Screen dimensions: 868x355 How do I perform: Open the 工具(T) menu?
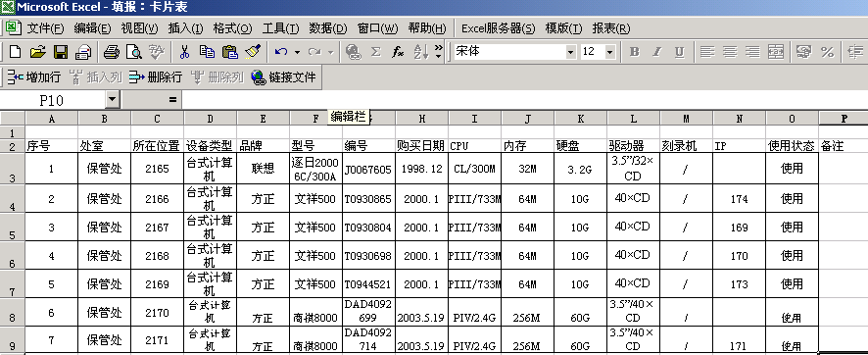pyautogui.click(x=280, y=28)
